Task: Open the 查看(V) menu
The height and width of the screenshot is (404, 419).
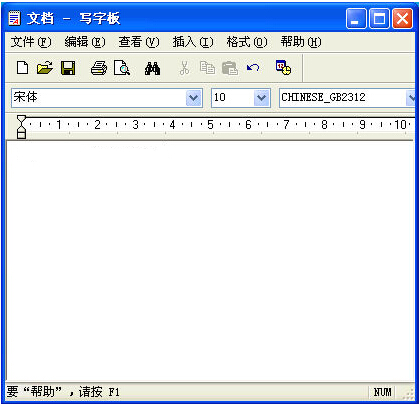Action: [139, 42]
